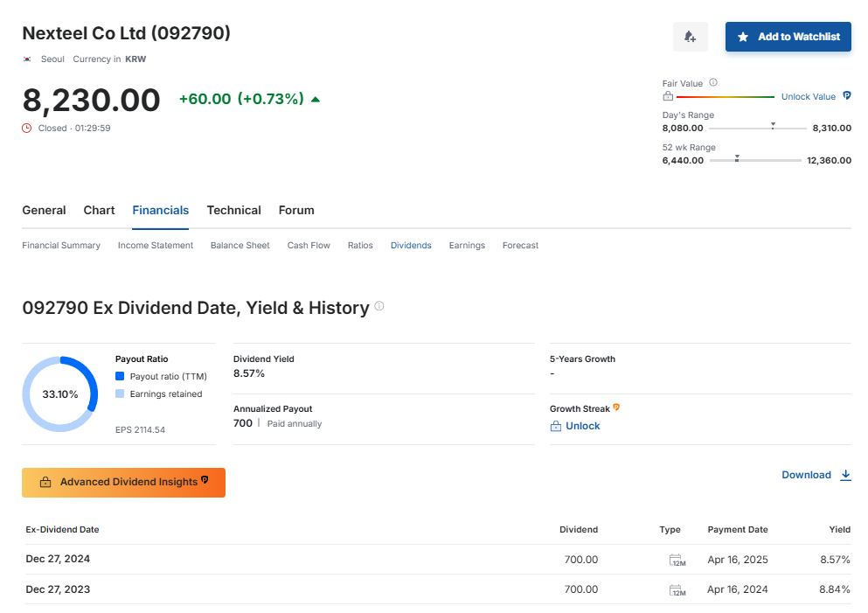The image size is (868, 613).
Task: Click the Fair Value lock icon
Action: [x=668, y=96]
